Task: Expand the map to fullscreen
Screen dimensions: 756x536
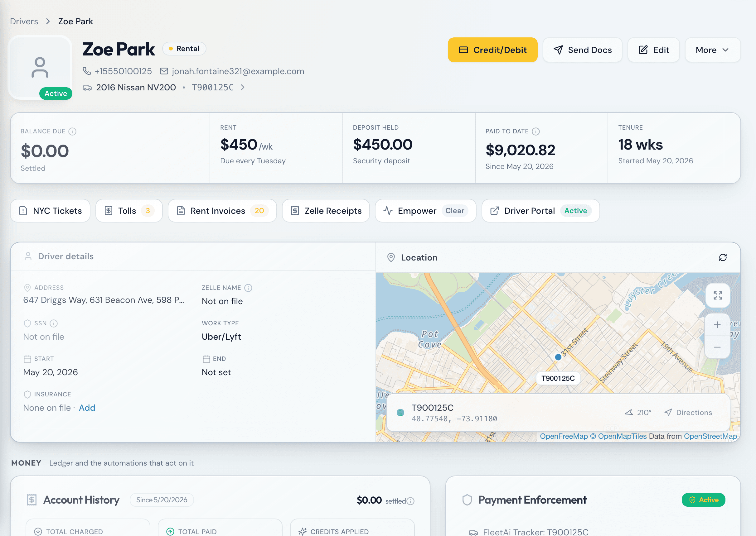Action: pyautogui.click(x=717, y=295)
